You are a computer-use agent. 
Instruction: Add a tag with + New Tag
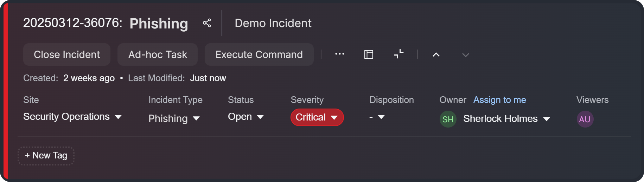[46, 156]
